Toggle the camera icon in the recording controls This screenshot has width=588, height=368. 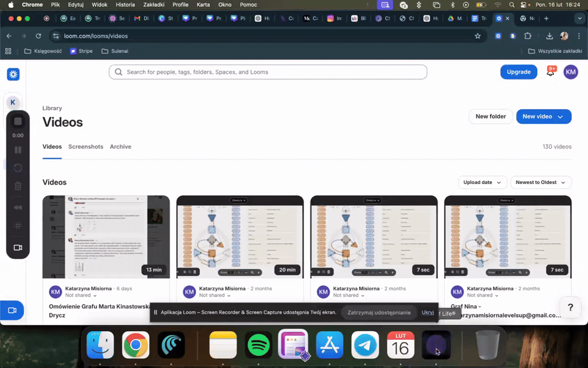pyautogui.click(x=18, y=247)
